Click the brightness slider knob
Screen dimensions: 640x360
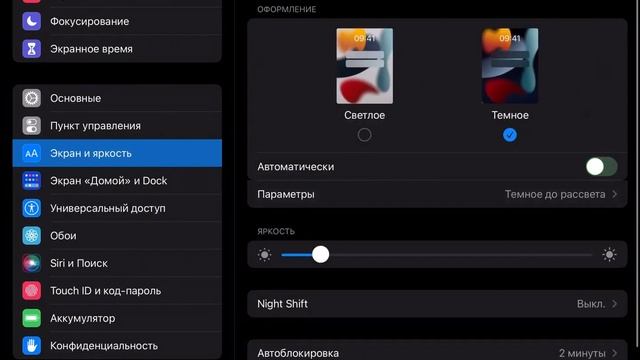[x=320, y=255]
